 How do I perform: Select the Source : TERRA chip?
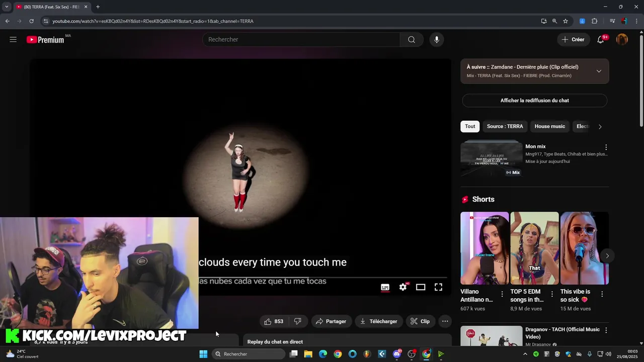[x=505, y=126]
